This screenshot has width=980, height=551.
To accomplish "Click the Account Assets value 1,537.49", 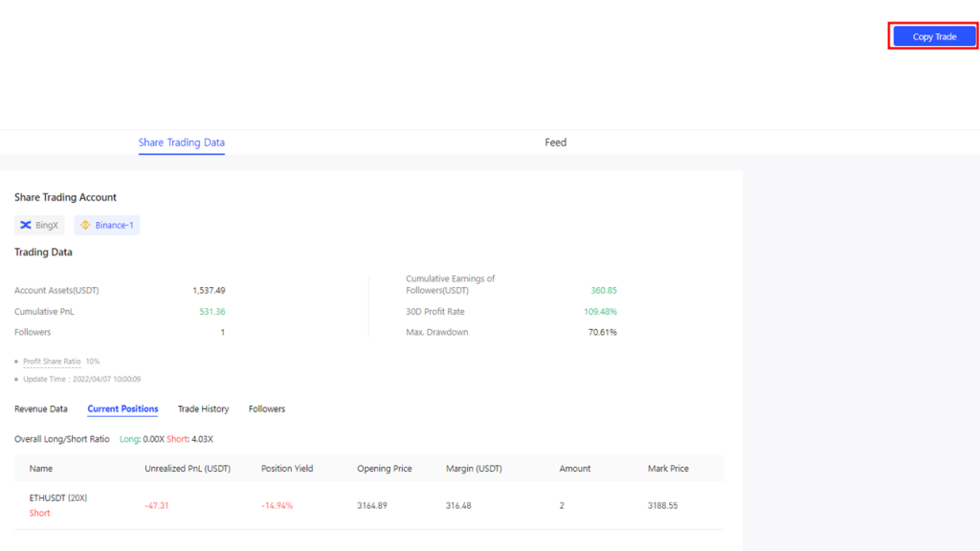I will pos(209,290).
